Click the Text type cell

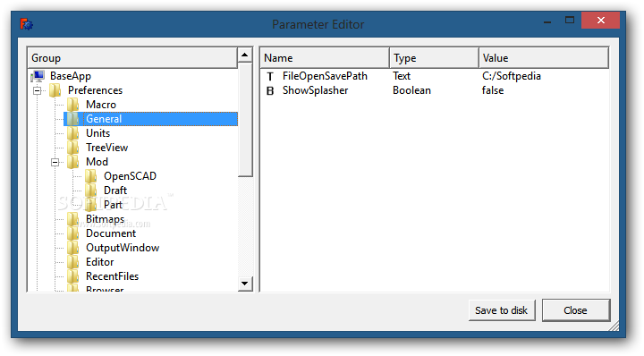pos(402,76)
